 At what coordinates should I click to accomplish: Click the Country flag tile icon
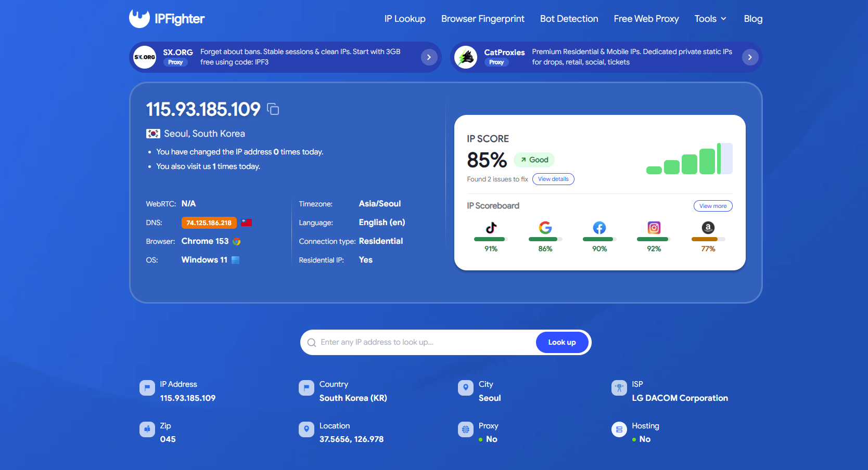point(307,388)
